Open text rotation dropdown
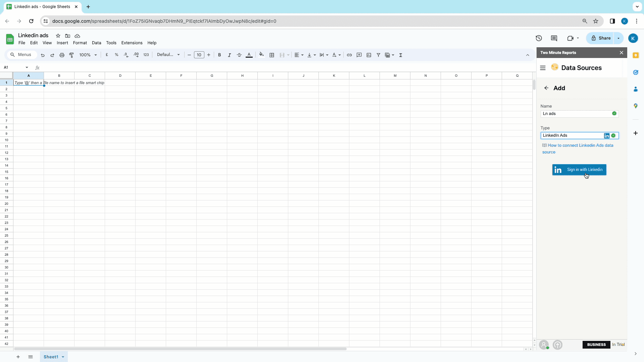 tap(336, 55)
